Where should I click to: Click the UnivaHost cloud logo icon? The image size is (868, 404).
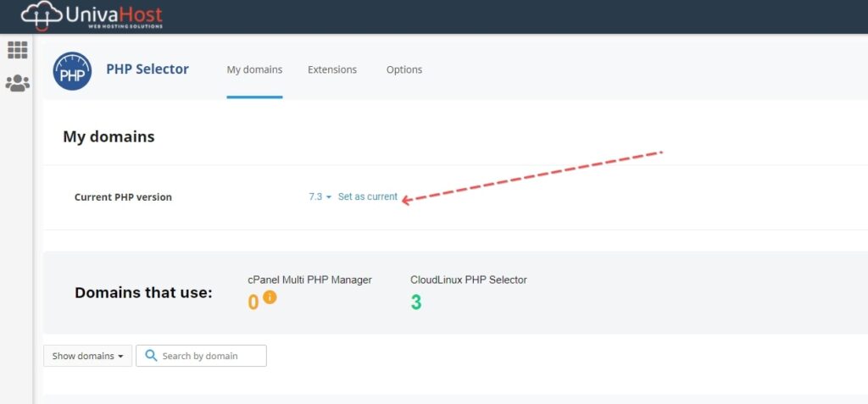coord(42,15)
